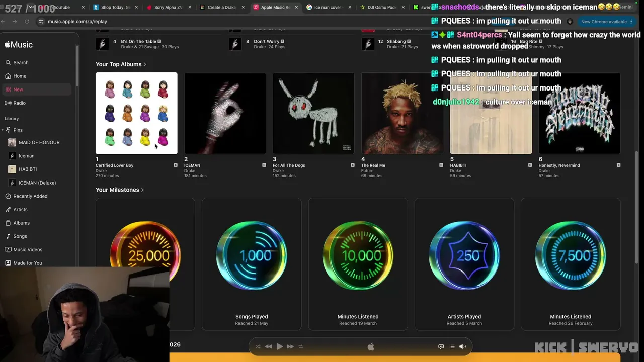Click the Apple Music logo
Viewport: 644px width, 362px height.
click(19, 45)
